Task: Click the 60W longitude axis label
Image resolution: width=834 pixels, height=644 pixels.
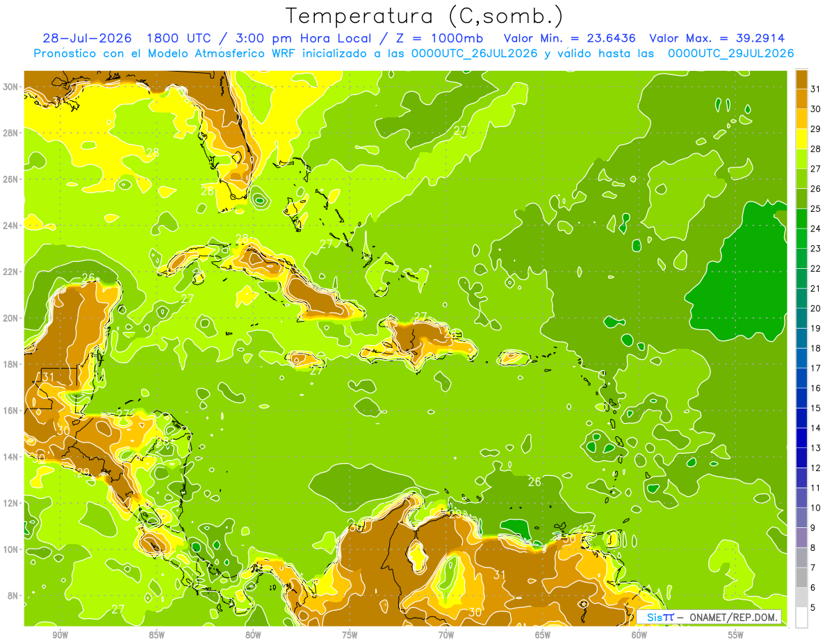Action: 639,635
